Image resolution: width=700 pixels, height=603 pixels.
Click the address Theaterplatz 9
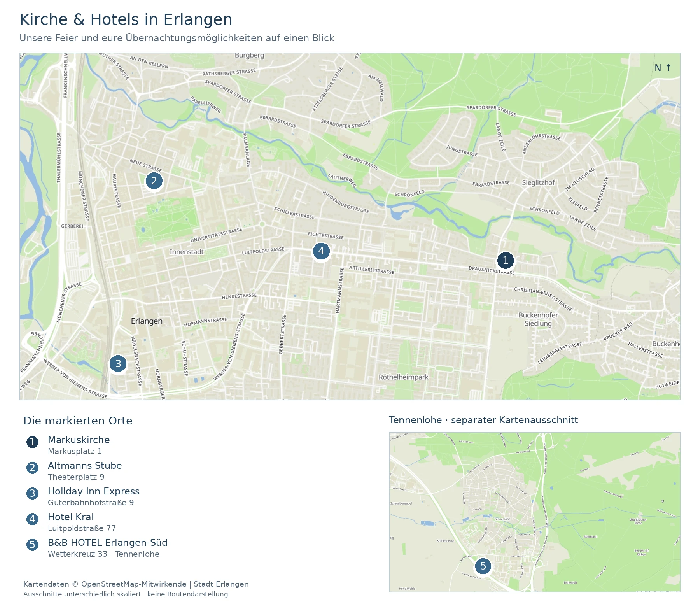tap(76, 477)
